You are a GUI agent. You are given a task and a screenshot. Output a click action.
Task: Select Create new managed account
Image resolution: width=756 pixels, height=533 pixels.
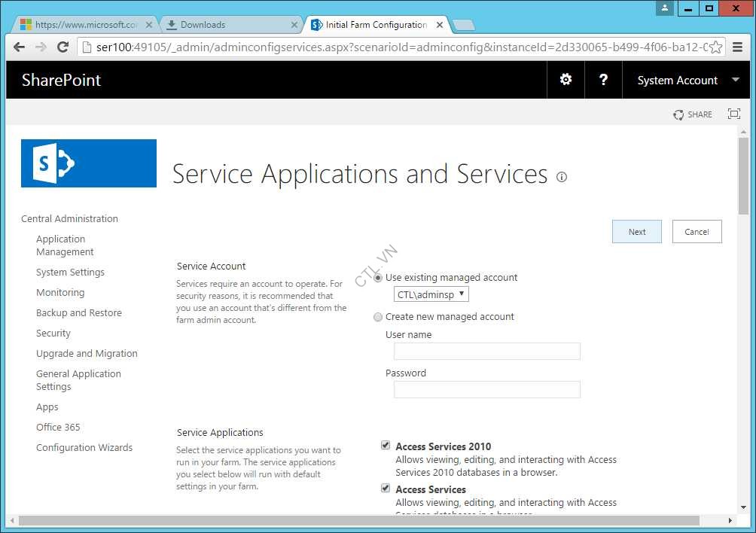pyautogui.click(x=378, y=317)
